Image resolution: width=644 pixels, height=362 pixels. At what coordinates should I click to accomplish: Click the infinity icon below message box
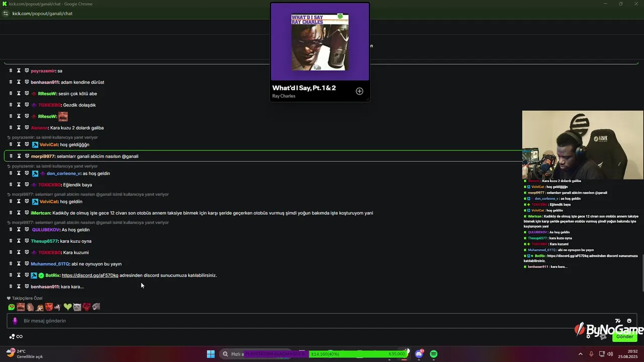click(x=20, y=336)
